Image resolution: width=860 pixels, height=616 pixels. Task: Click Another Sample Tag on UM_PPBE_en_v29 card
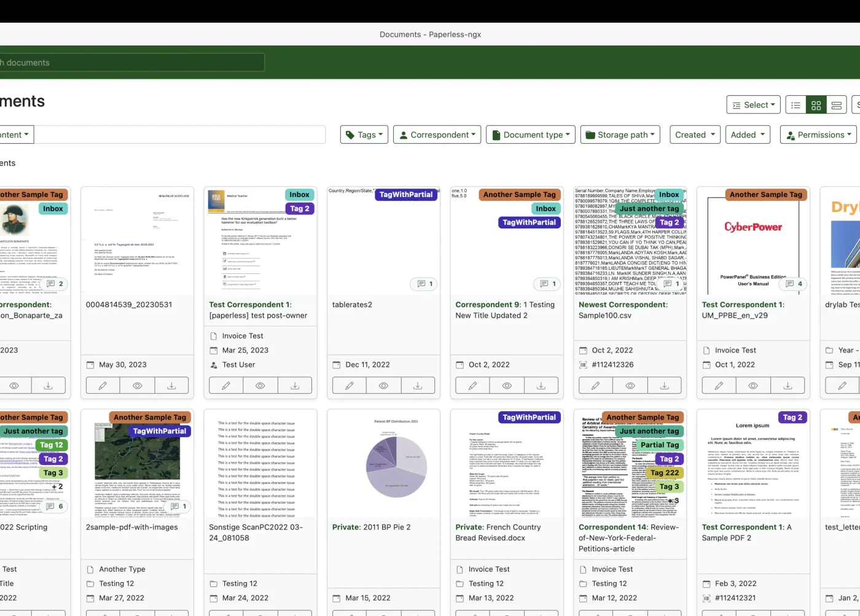pyautogui.click(x=766, y=195)
